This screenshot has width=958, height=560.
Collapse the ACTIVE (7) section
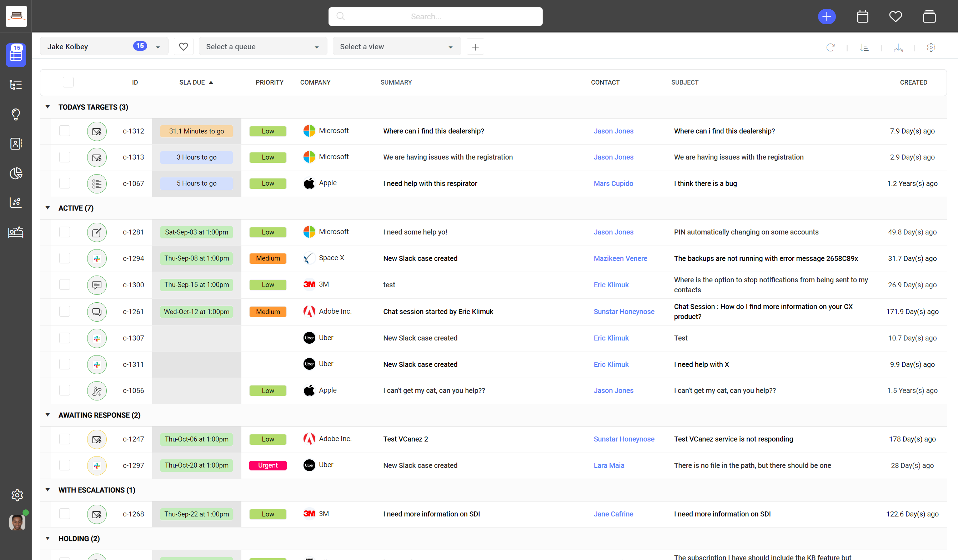[47, 208]
